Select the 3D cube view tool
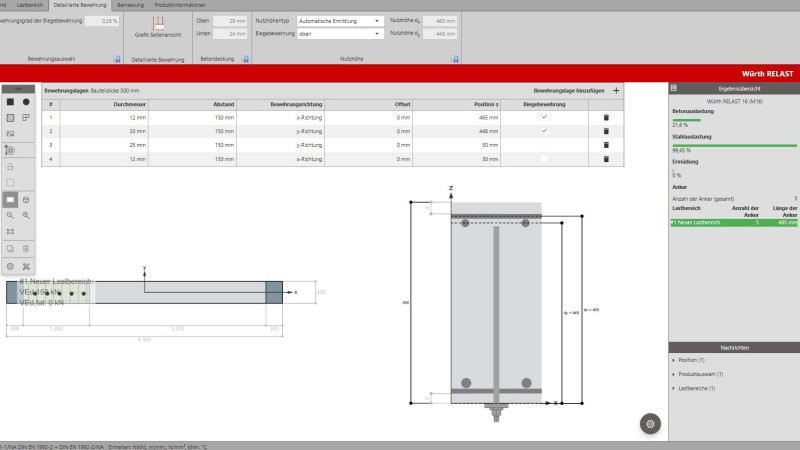 pos(26,199)
